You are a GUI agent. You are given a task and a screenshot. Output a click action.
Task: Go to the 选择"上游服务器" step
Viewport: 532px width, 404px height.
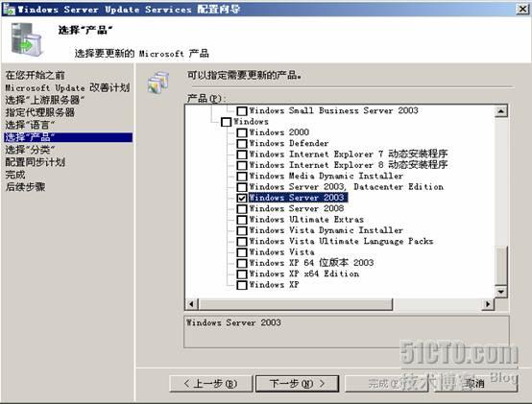click(x=44, y=100)
